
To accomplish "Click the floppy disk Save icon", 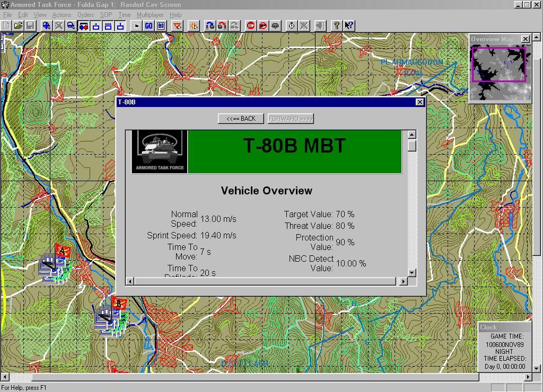I will point(30,25).
